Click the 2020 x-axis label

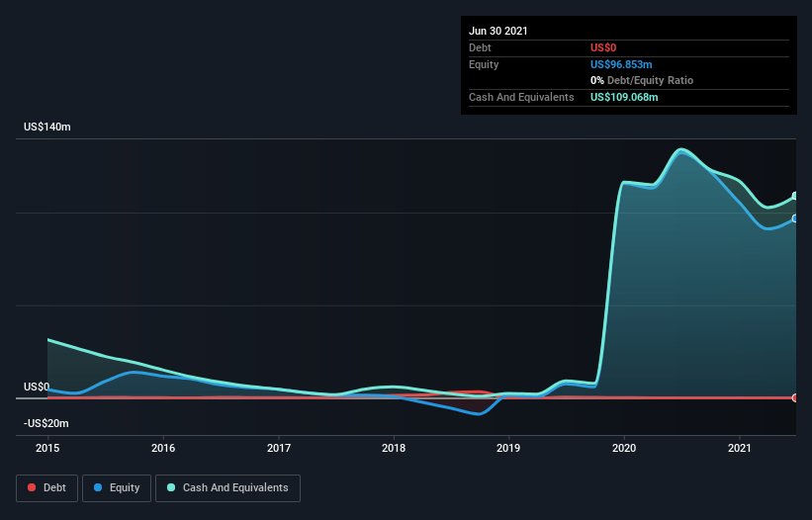tap(624, 448)
